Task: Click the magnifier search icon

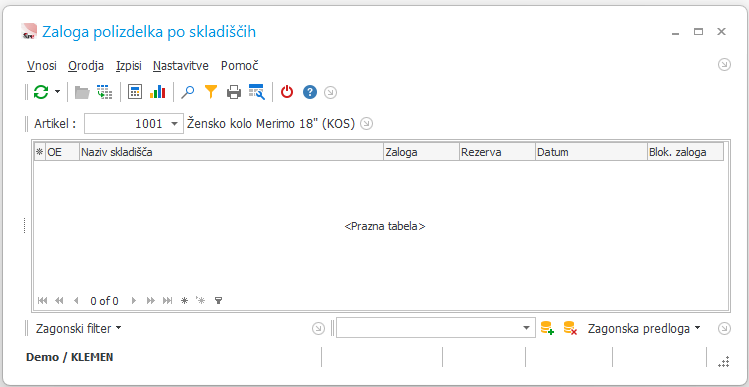Action: [x=188, y=92]
